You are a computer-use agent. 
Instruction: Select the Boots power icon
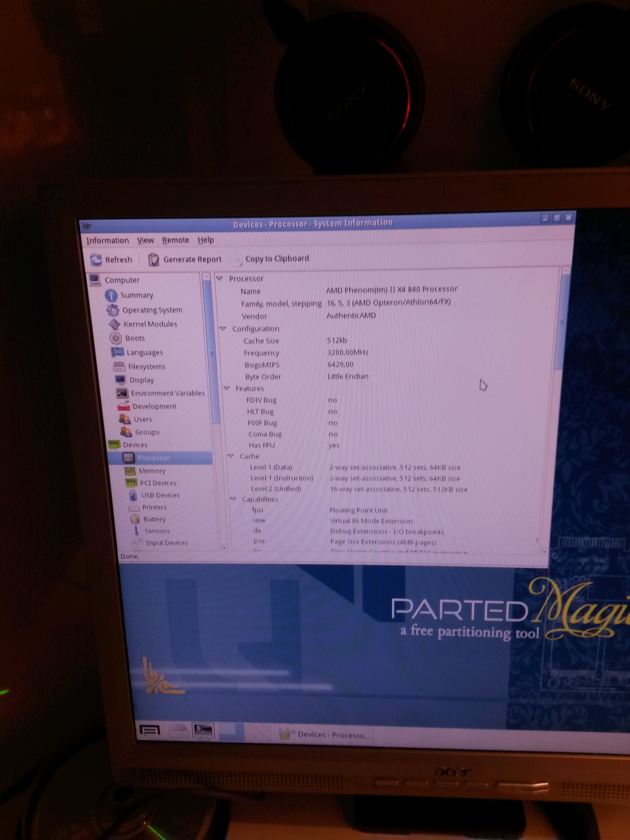click(x=116, y=338)
